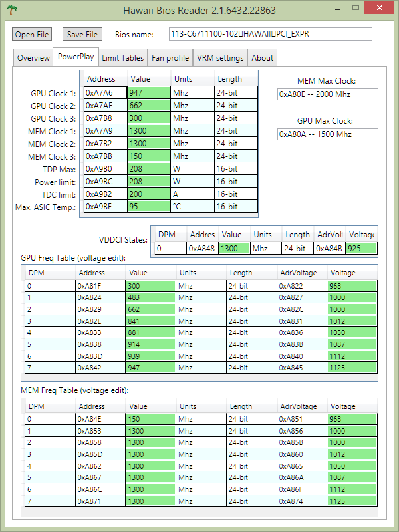Select GPU Freq value 841
Viewport: 399px width, 532px height.
[x=150, y=321]
